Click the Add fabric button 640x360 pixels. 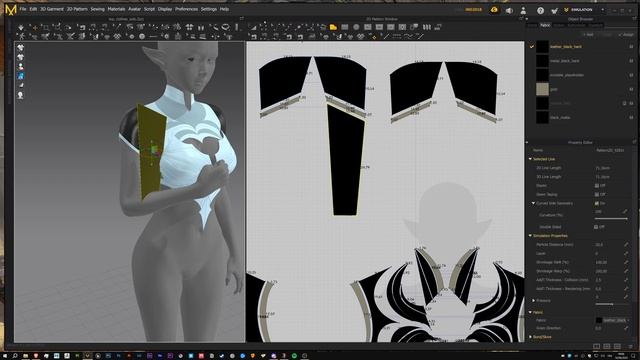588,35
